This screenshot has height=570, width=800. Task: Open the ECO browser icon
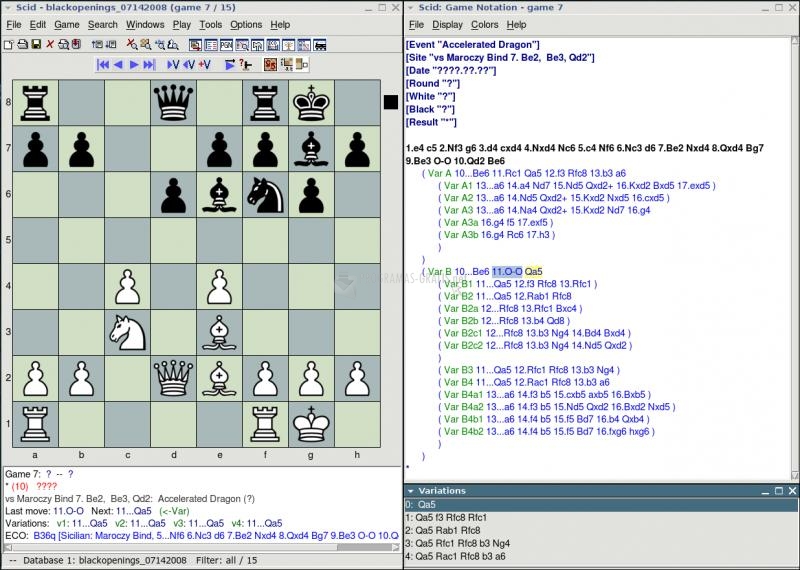[x=273, y=45]
